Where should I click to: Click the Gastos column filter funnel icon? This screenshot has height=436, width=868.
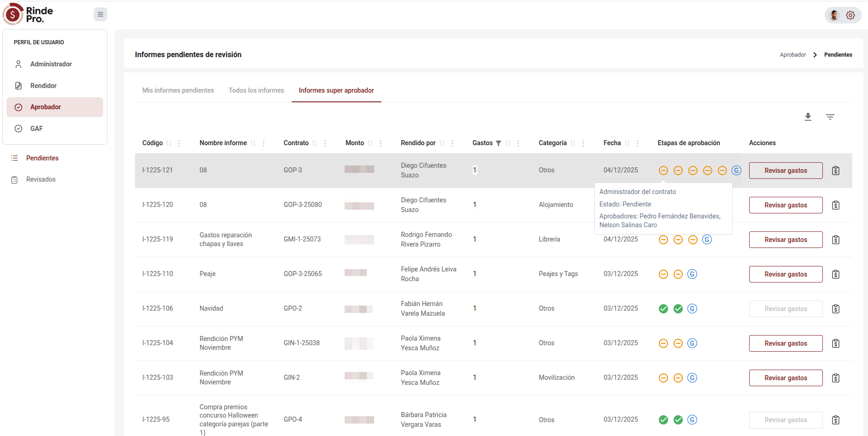click(x=498, y=143)
